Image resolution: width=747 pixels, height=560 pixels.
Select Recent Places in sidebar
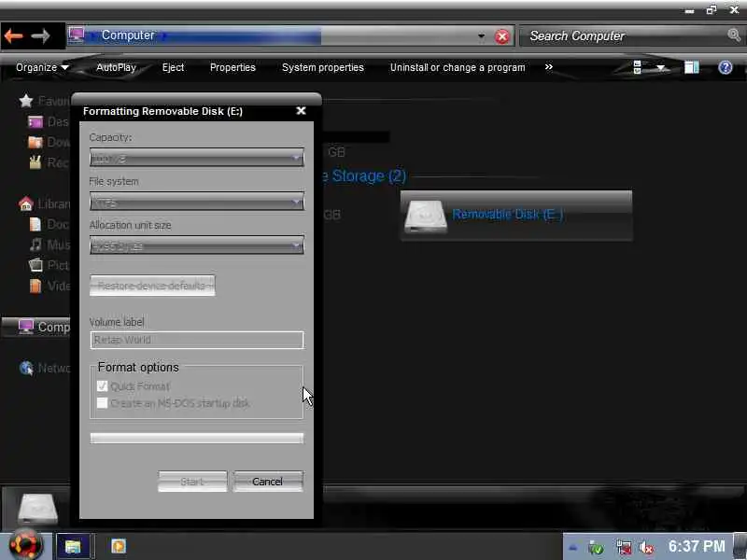tap(49, 162)
